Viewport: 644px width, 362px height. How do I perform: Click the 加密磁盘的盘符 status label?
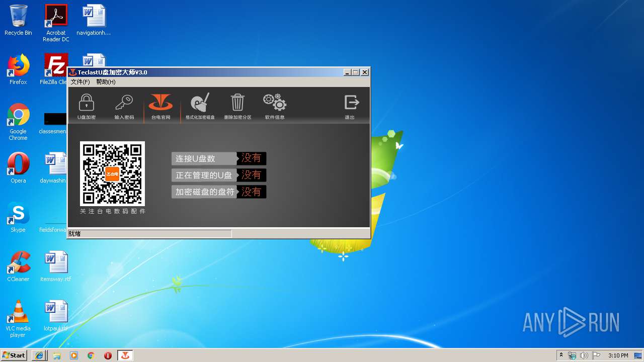pyautogui.click(x=204, y=192)
